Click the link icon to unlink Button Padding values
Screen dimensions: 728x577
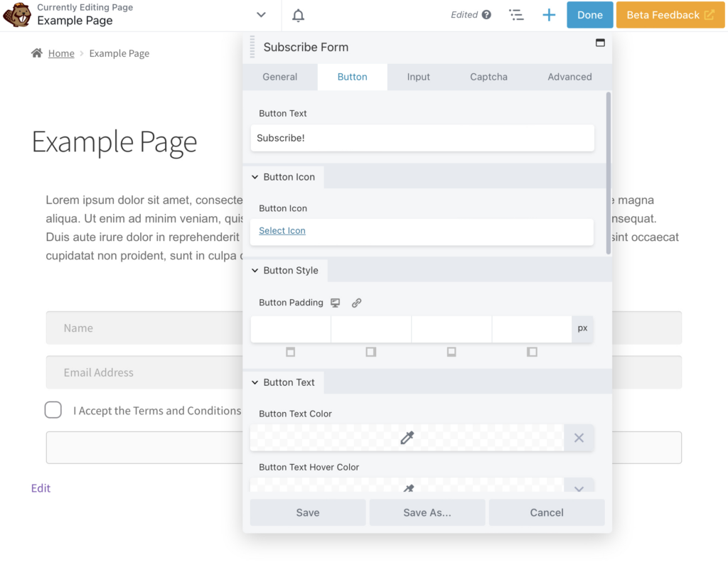356,302
